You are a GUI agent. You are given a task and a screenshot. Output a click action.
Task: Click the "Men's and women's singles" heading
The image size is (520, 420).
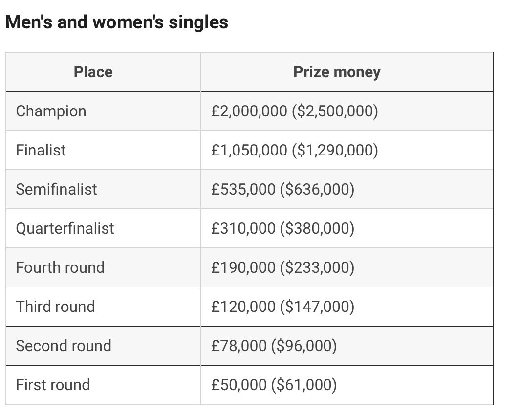point(116,22)
